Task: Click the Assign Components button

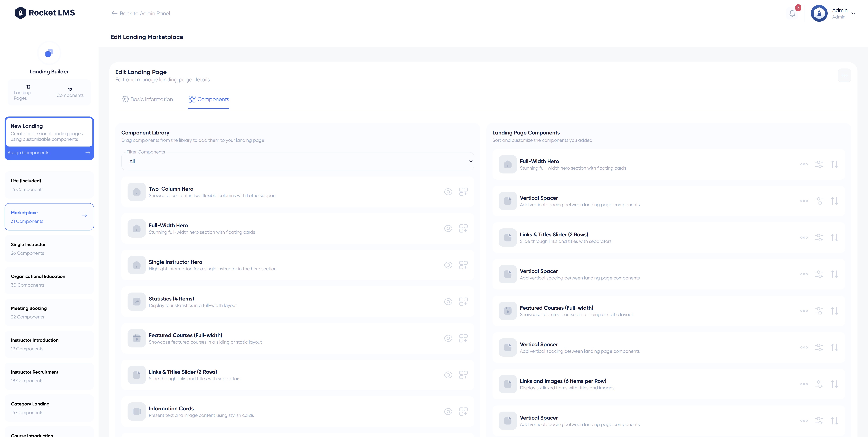Action: 49,152
